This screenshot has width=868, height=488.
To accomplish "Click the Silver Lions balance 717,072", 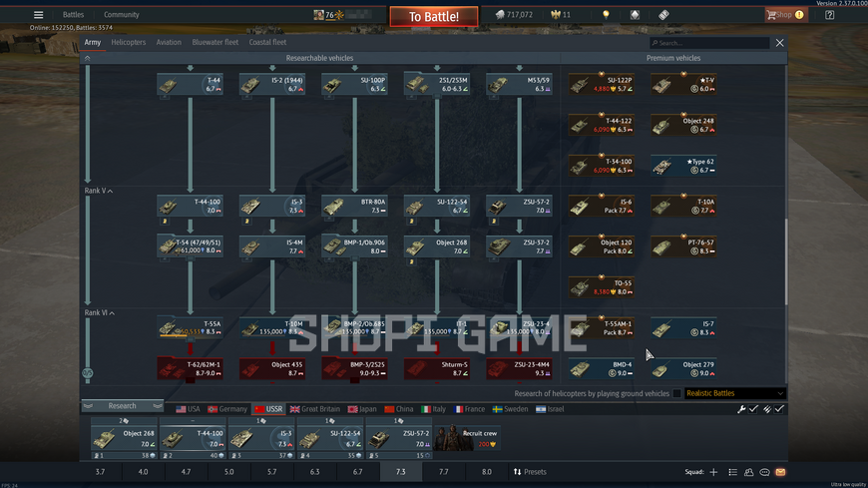I will [x=514, y=15].
